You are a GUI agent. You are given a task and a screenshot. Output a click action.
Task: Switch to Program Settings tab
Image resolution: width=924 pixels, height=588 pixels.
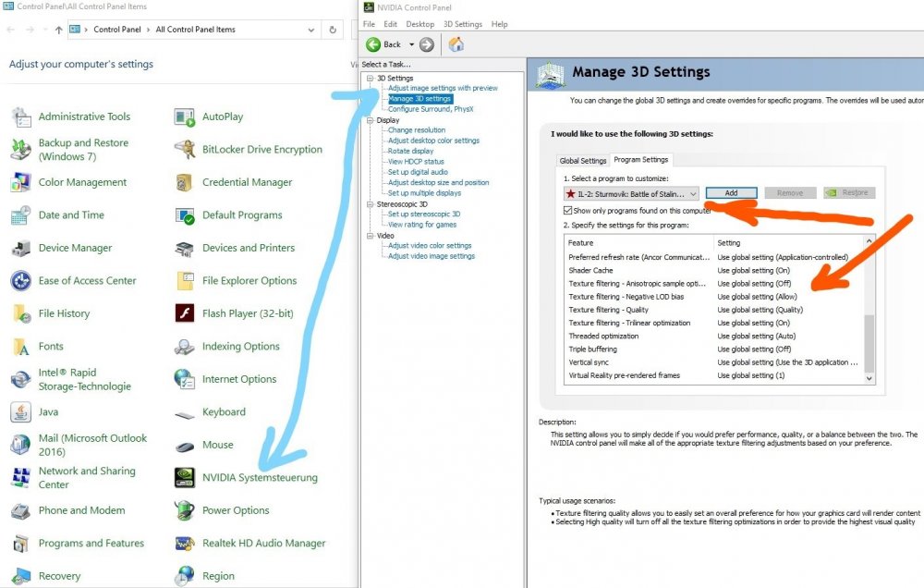(640, 160)
